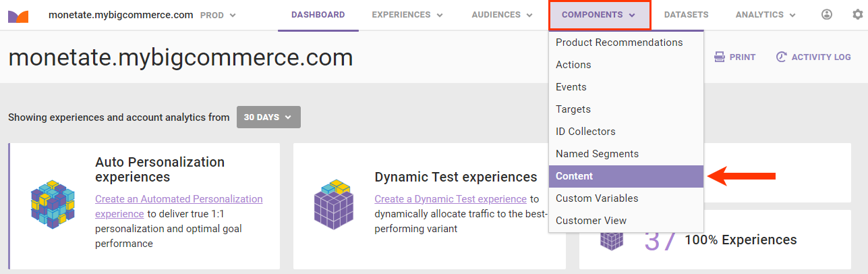Click the Print button label
Viewport: 868px width, 274px height.
coord(743,57)
